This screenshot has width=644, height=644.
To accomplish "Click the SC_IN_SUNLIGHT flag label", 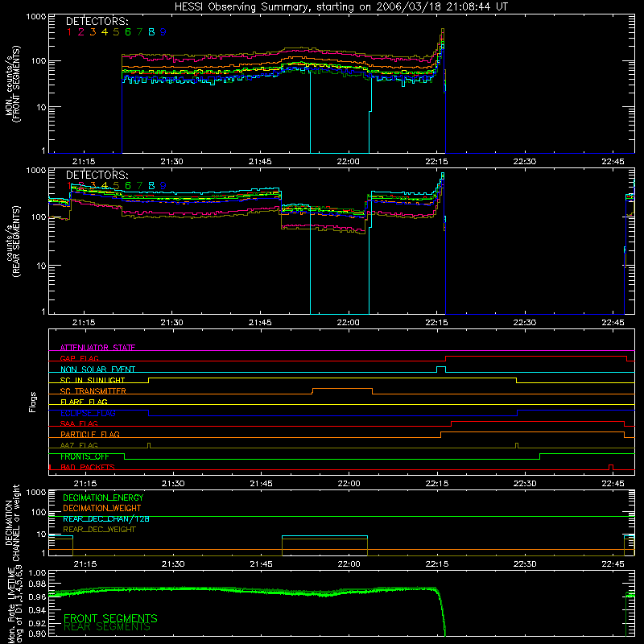I will (93, 380).
